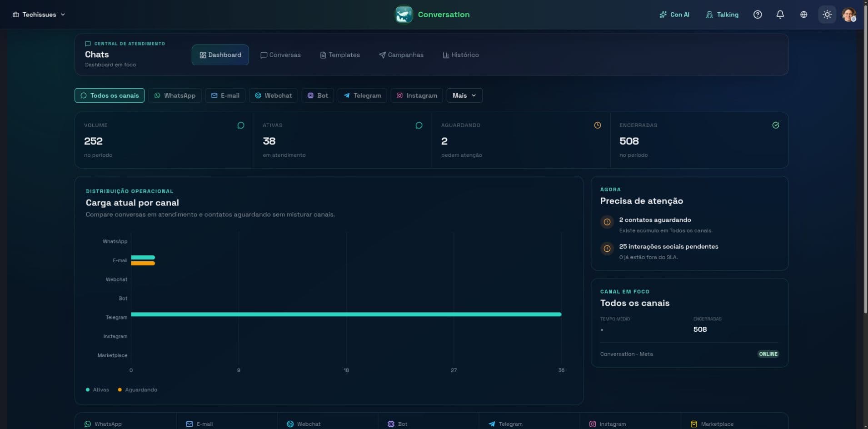Click the E-mail teal Ativas bar
This screenshot has height=429, width=868.
click(143, 258)
